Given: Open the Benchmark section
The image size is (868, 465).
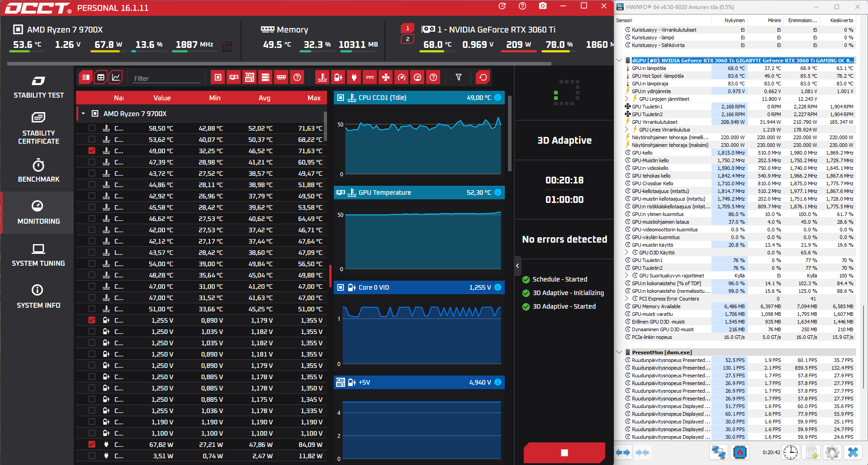Looking at the screenshot, I should (x=38, y=170).
